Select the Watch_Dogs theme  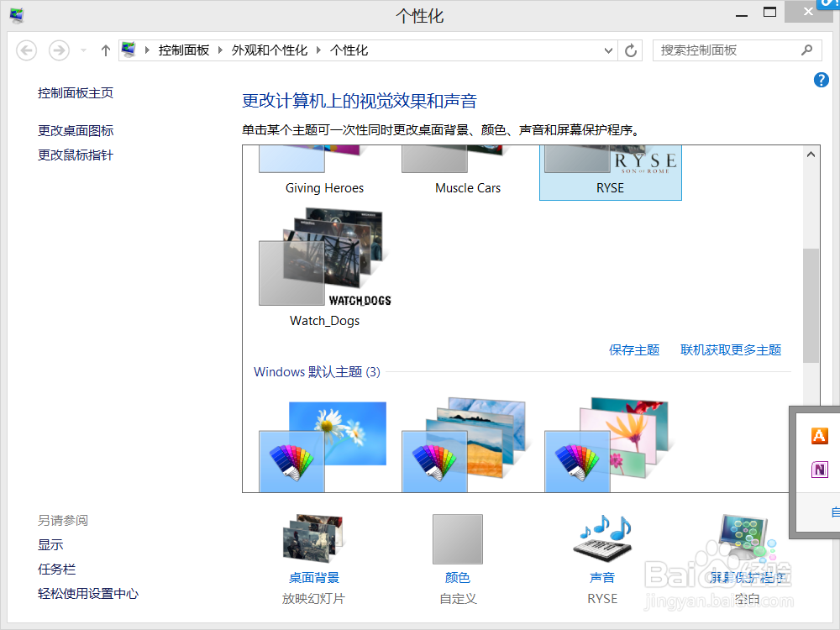(324, 268)
